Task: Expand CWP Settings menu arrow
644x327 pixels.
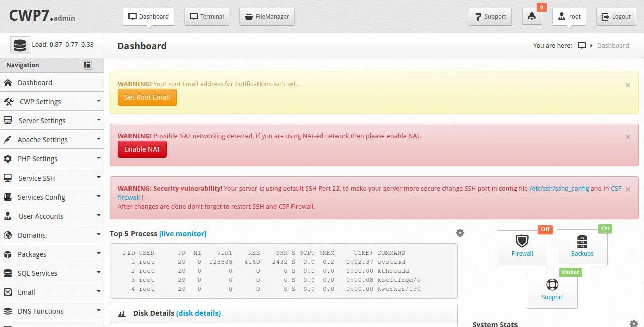Action: coord(99,101)
